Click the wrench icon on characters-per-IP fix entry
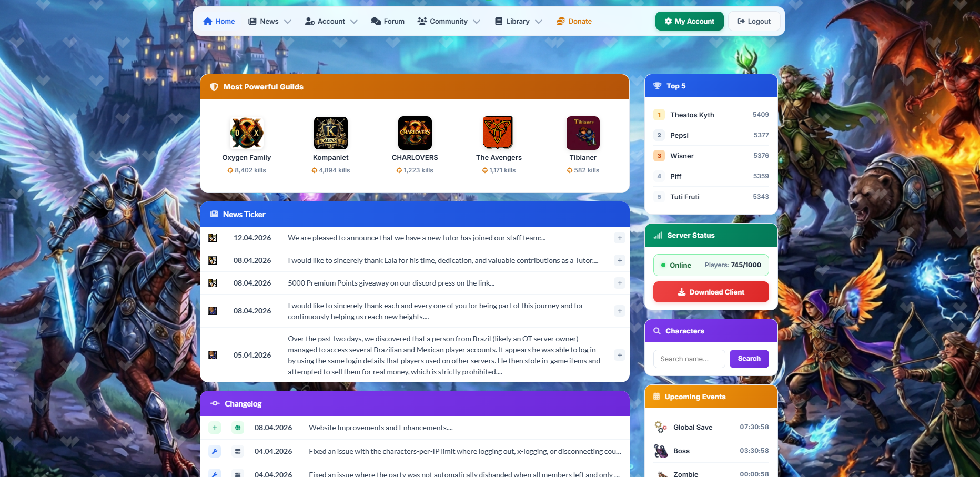 (215, 451)
